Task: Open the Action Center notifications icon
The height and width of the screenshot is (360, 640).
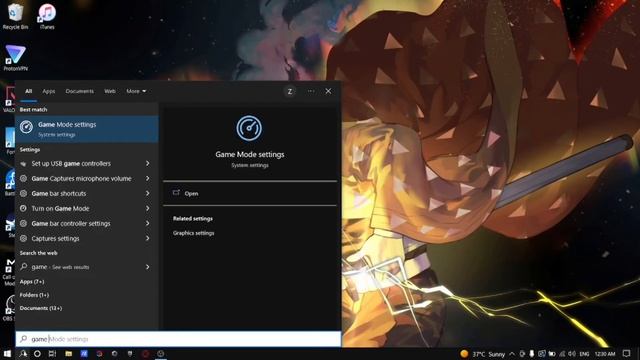Action: [x=627, y=354]
